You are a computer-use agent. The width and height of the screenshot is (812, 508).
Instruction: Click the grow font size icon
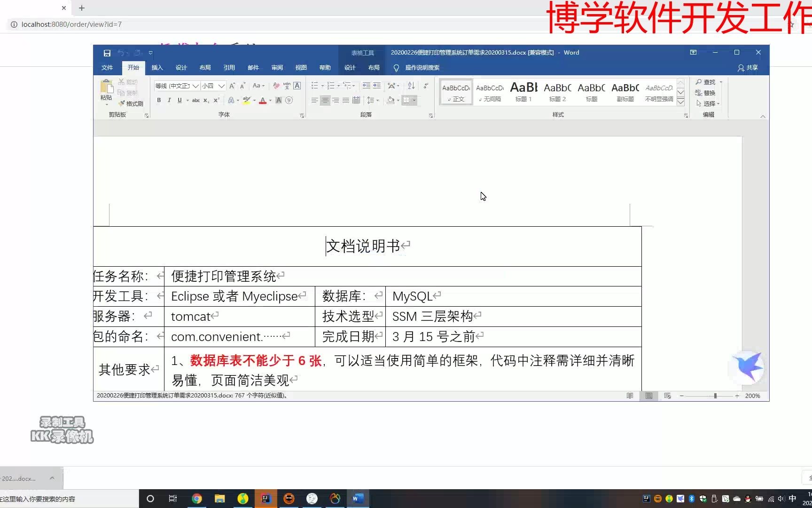point(232,86)
